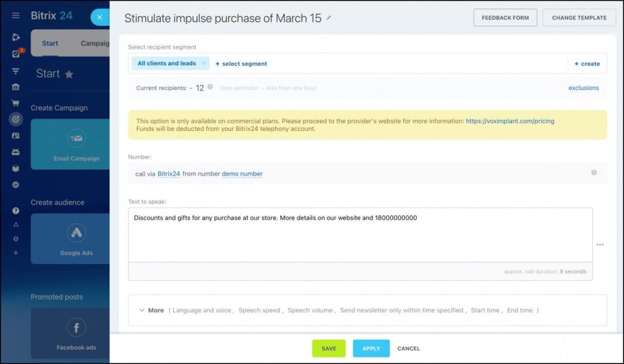Edit the campaign title with pencil icon
Viewport: 624px width, 364px height.
[x=328, y=18]
